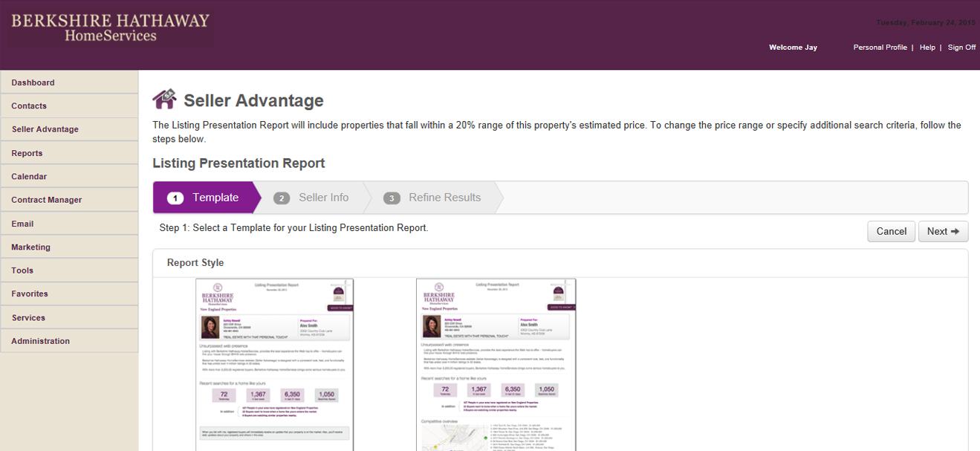The height and width of the screenshot is (451, 980).
Task: Click the Next arrow button
Action: [x=944, y=231]
